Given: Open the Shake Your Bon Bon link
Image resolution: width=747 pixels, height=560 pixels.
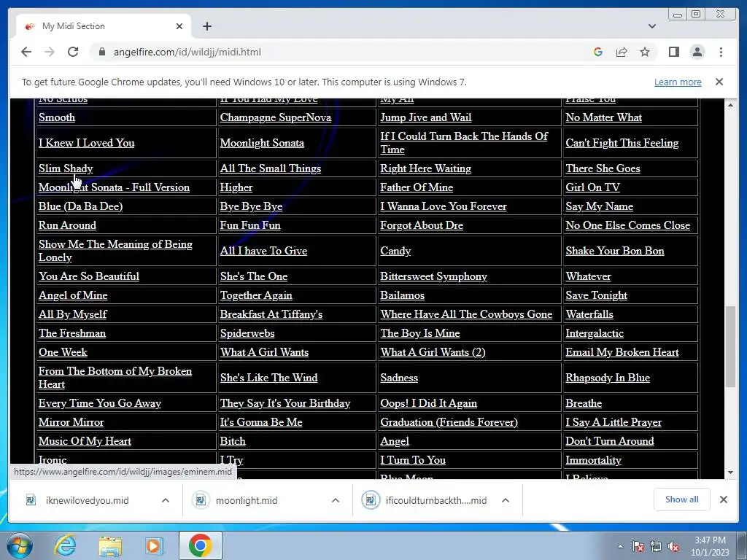Looking at the screenshot, I should coord(614,251).
